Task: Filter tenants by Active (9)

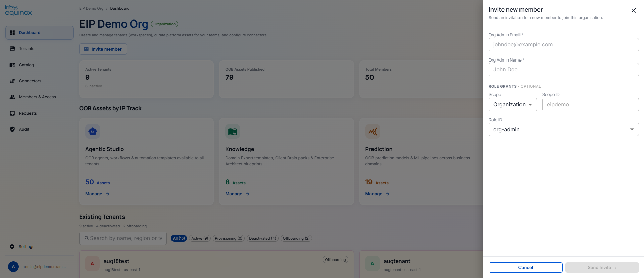Action: [200, 238]
